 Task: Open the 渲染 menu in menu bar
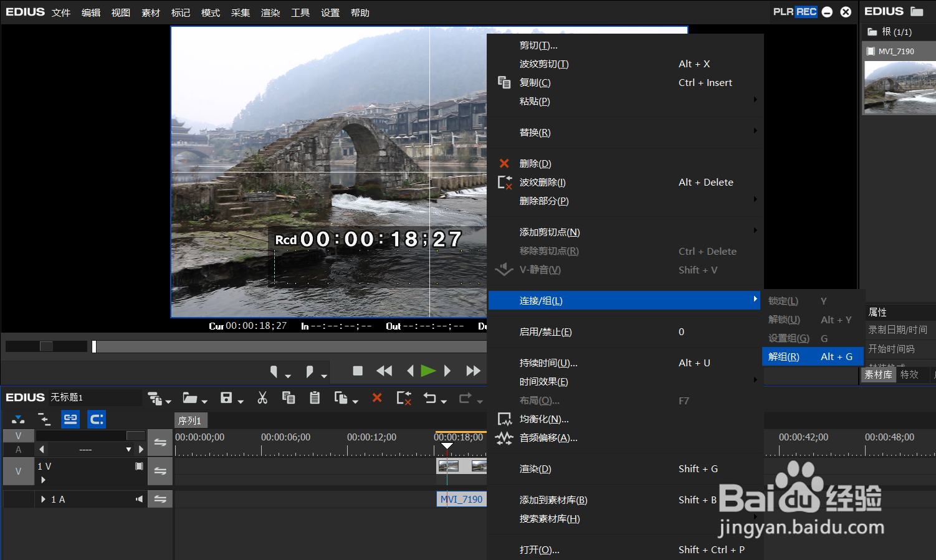pos(270,12)
